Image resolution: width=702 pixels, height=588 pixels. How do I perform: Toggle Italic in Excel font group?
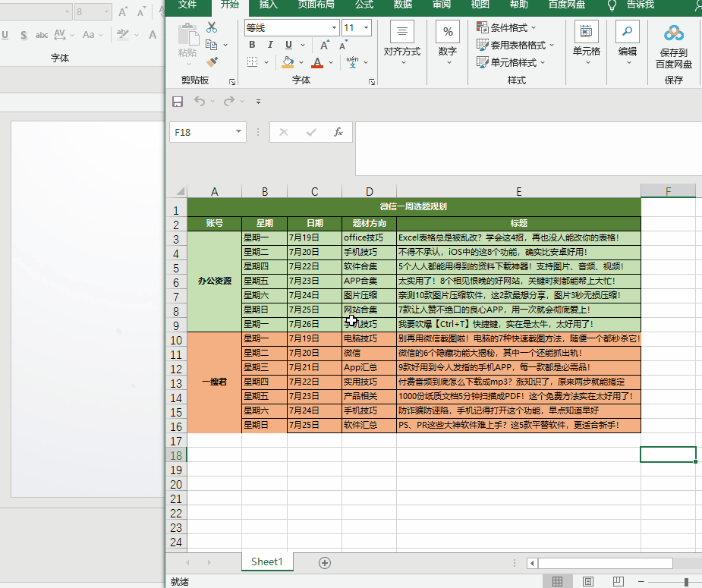270,45
